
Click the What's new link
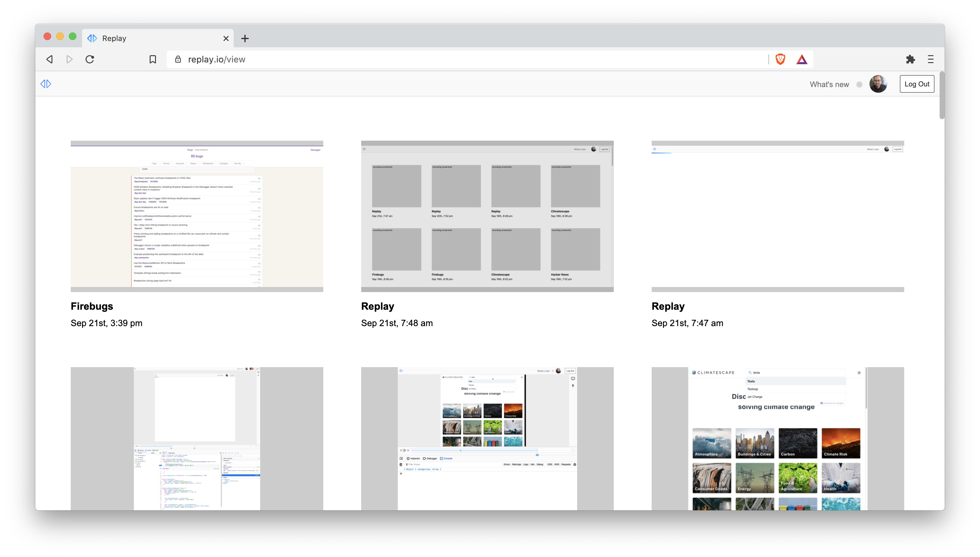point(829,84)
